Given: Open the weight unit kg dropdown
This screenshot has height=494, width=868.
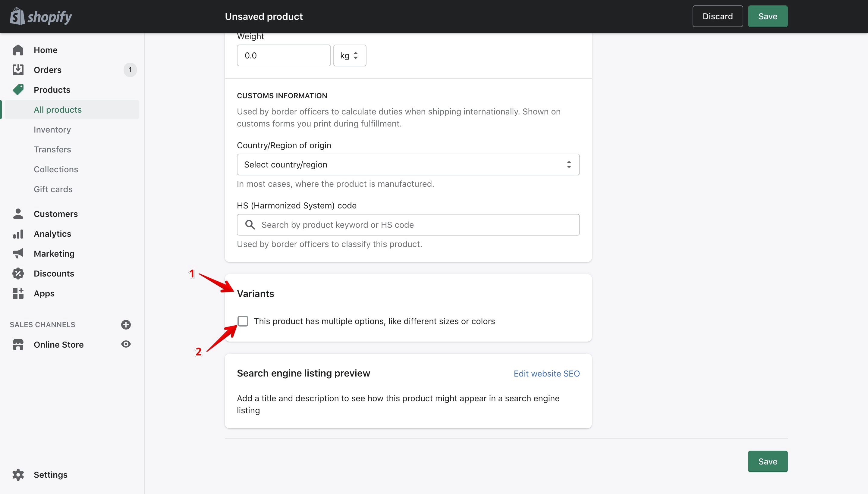Looking at the screenshot, I should (350, 55).
